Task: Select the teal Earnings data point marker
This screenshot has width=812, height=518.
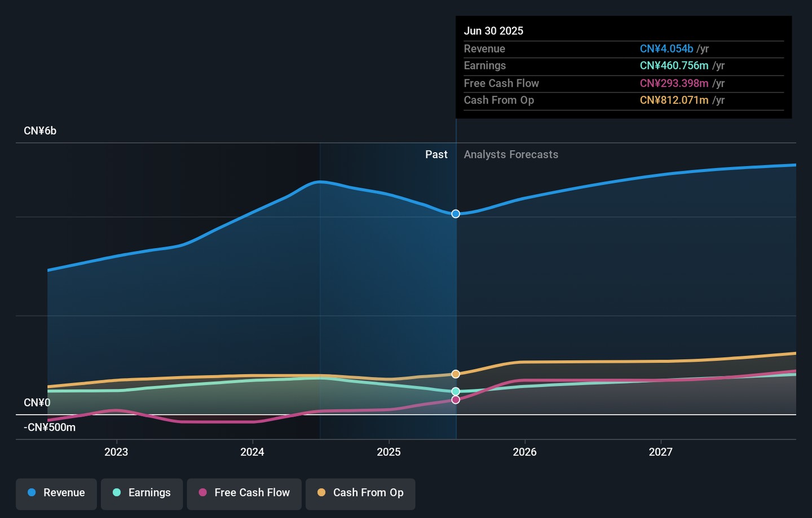Action: (x=456, y=391)
